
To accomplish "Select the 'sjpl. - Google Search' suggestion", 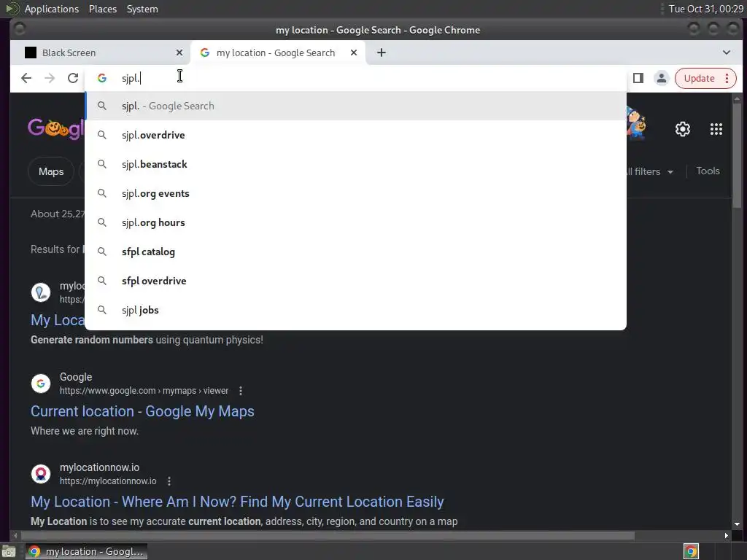I will click(x=355, y=106).
